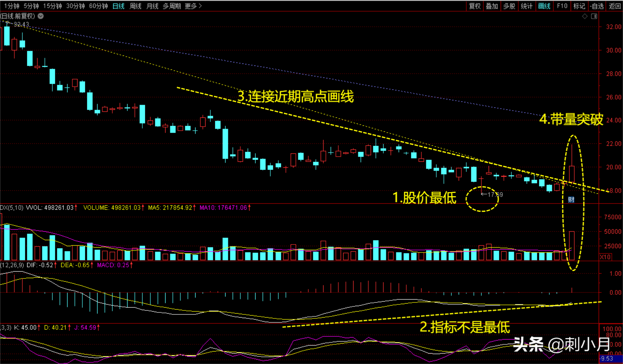Click the 24.00 price axis label
The height and width of the screenshot is (364, 623).
(614, 120)
